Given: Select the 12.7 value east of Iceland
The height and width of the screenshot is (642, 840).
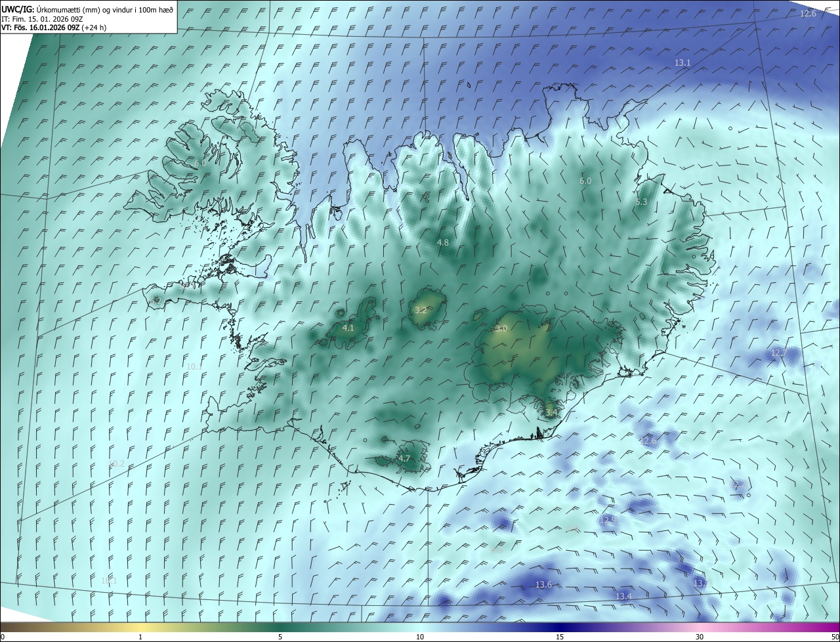Looking at the screenshot, I should [778, 353].
